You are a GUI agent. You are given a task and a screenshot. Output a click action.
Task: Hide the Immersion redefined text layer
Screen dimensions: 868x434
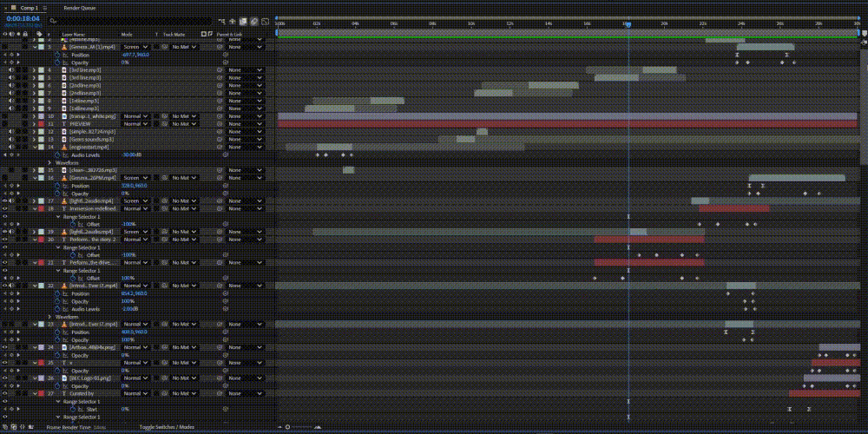point(6,208)
